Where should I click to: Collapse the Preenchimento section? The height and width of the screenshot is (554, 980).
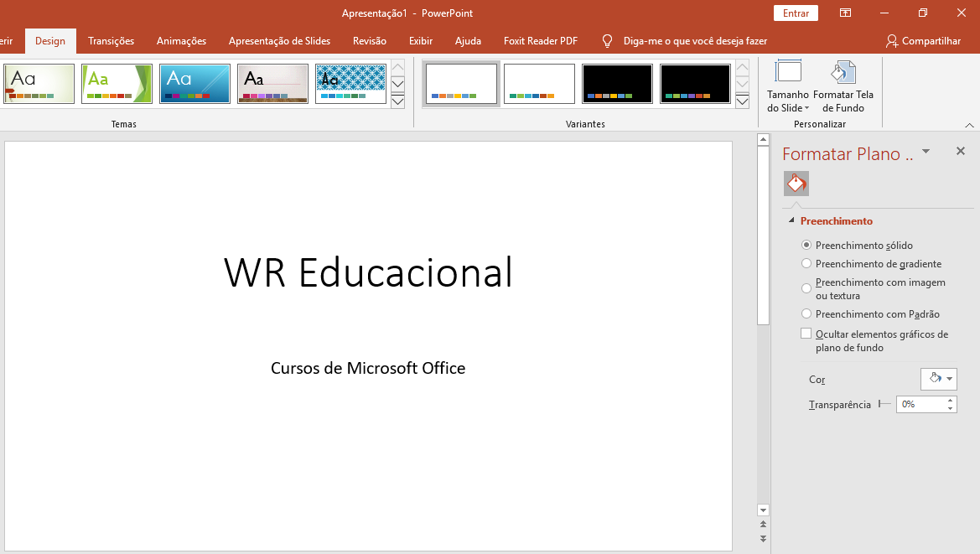(x=791, y=221)
